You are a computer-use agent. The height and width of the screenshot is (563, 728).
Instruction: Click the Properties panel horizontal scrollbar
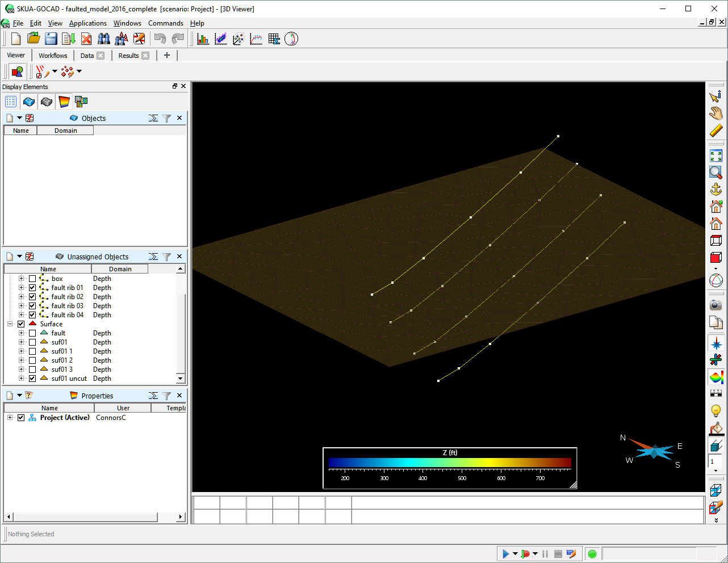[x=86, y=517]
